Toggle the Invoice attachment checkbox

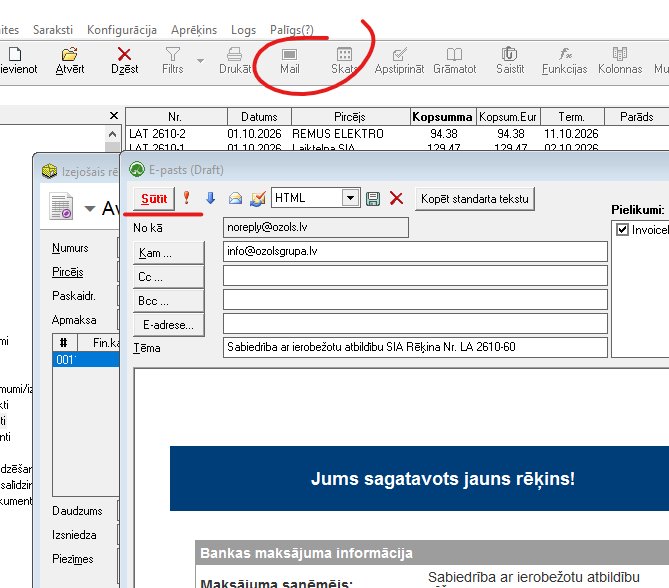pyautogui.click(x=622, y=230)
